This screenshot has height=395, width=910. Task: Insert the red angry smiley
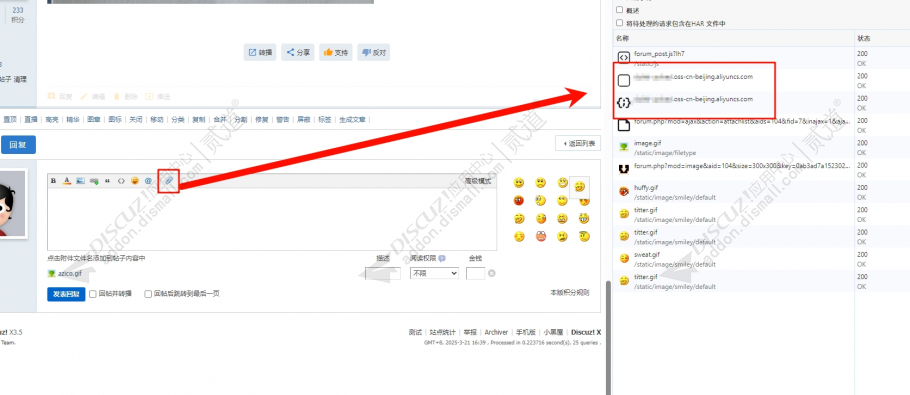coord(519,201)
